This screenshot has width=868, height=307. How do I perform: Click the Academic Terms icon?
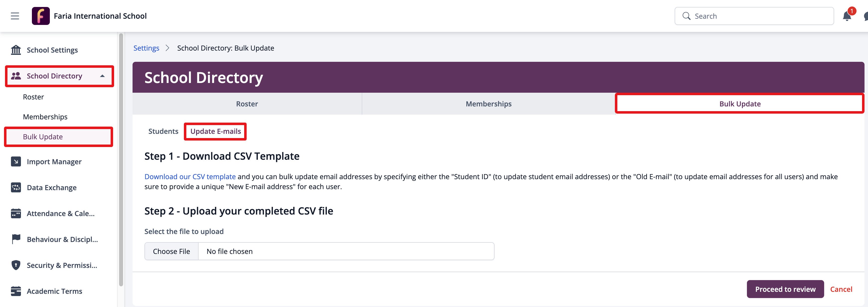point(16,291)
